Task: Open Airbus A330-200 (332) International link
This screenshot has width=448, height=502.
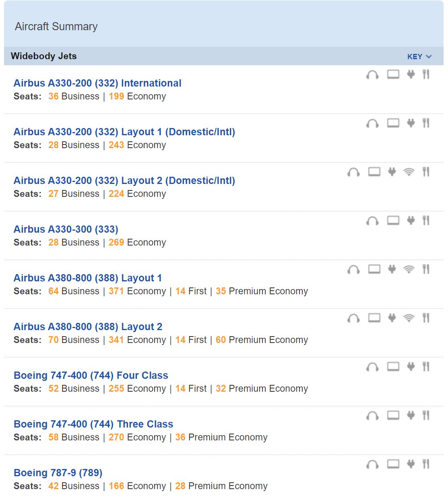Action: (97, 83)
